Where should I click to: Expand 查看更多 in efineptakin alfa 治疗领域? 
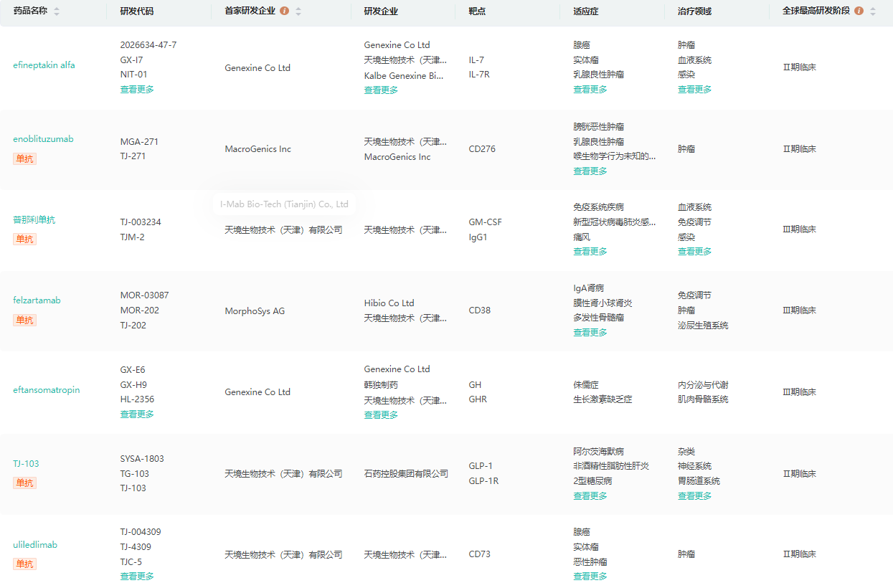point(695,90)
